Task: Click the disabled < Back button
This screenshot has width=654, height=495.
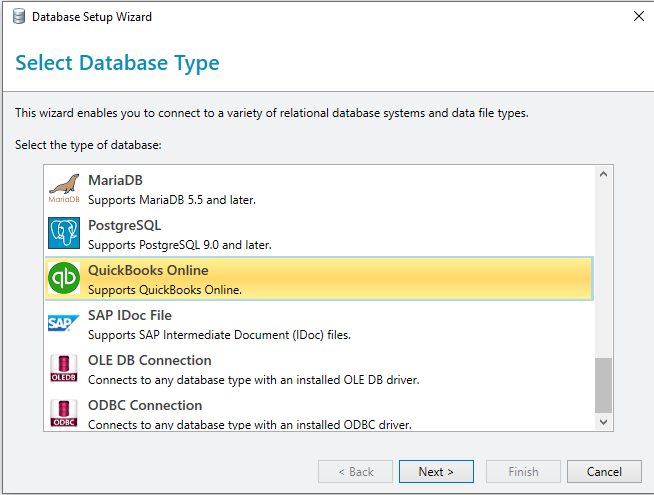Action: coord(355,472)
